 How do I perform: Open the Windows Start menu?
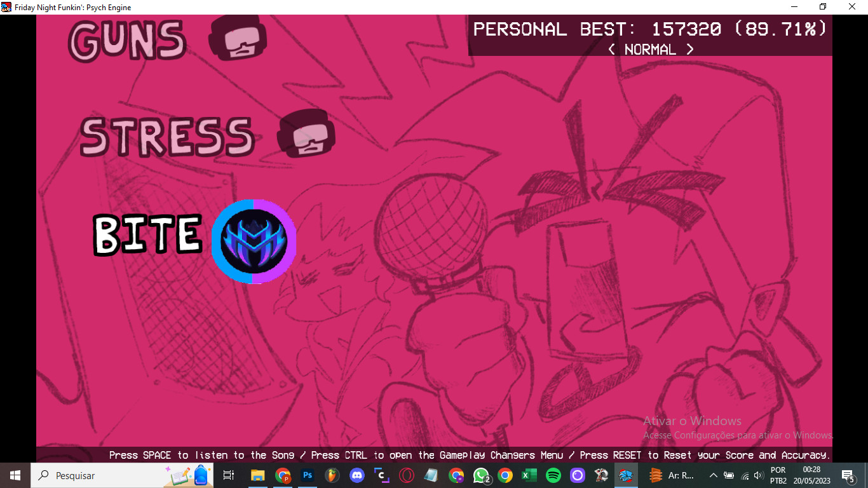(15, 475)
